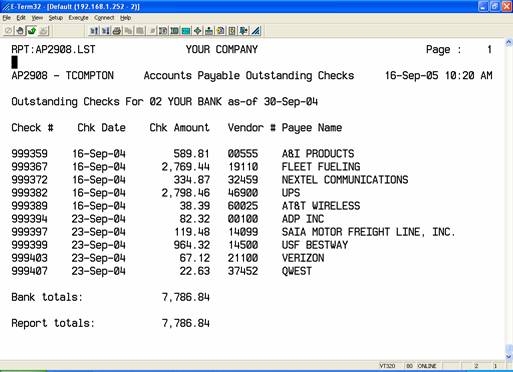
Task: Click the payee FLEET FUELING
Action: pos(321,167)
